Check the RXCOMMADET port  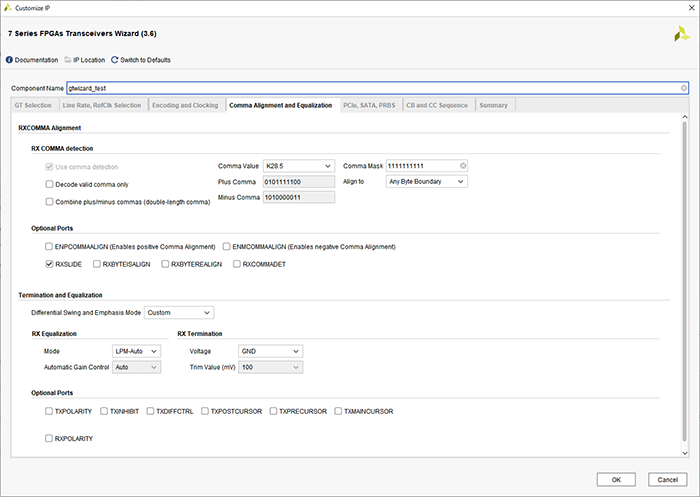click(x=237, y=264)
